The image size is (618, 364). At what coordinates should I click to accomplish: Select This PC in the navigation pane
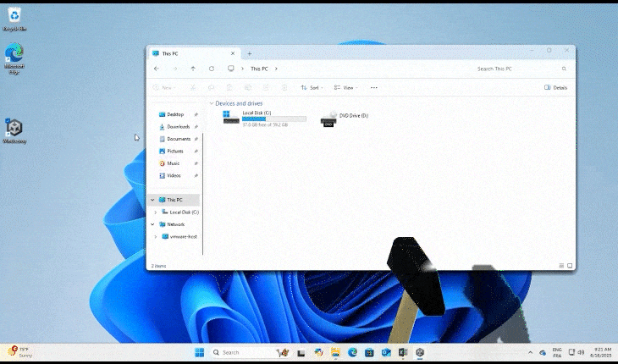coord(174,200)
